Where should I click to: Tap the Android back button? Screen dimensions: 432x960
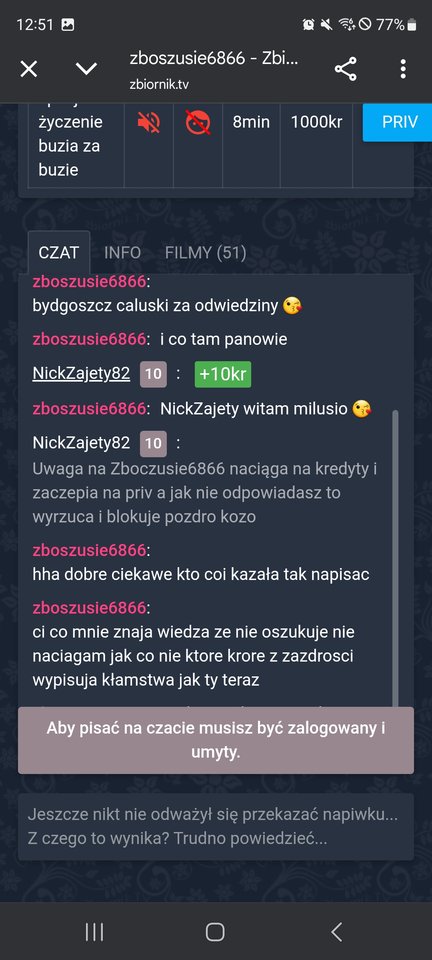point(336,932)
